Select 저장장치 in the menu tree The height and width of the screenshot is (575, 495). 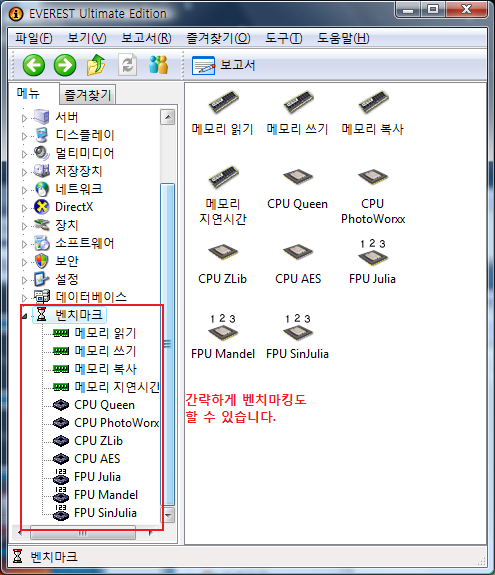(x=78, y=171)
